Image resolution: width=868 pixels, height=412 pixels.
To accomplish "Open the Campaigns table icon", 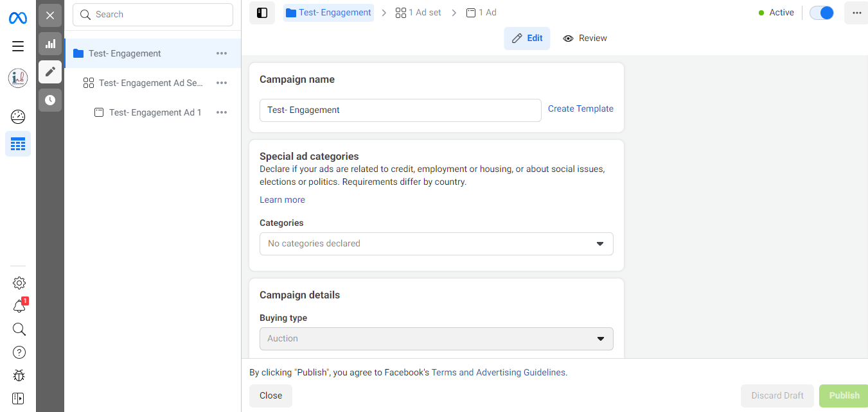I will click(18, 144).
